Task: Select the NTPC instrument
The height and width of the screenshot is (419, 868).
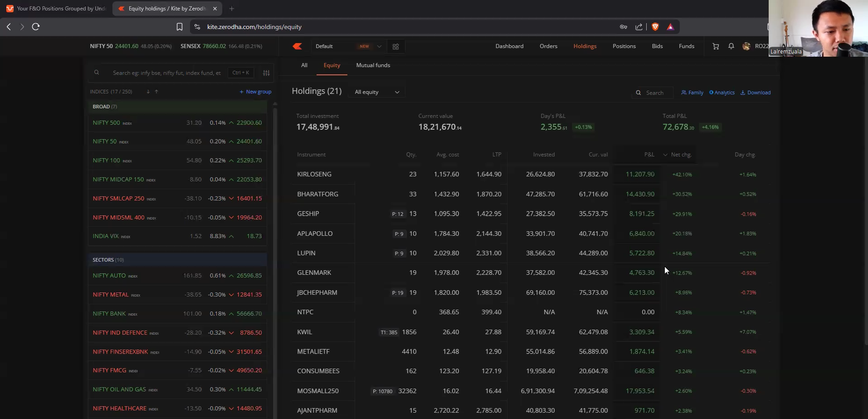Action: coord(305,312)
